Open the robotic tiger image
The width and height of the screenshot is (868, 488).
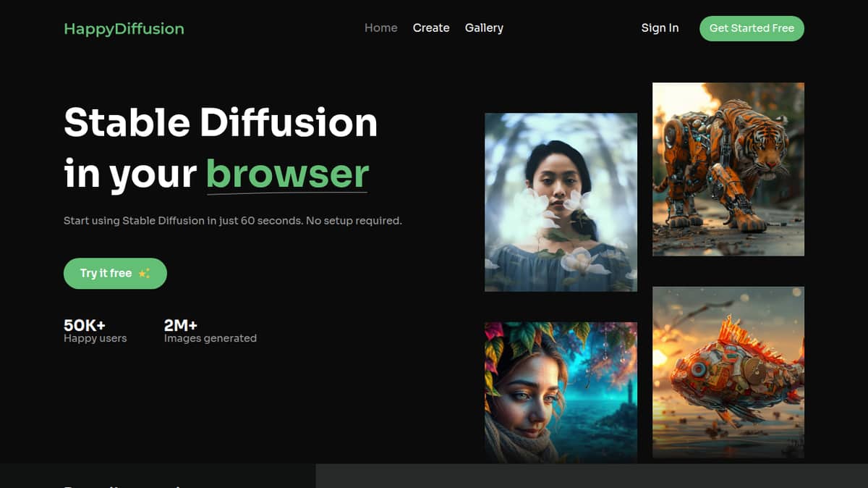pos(728,169)
